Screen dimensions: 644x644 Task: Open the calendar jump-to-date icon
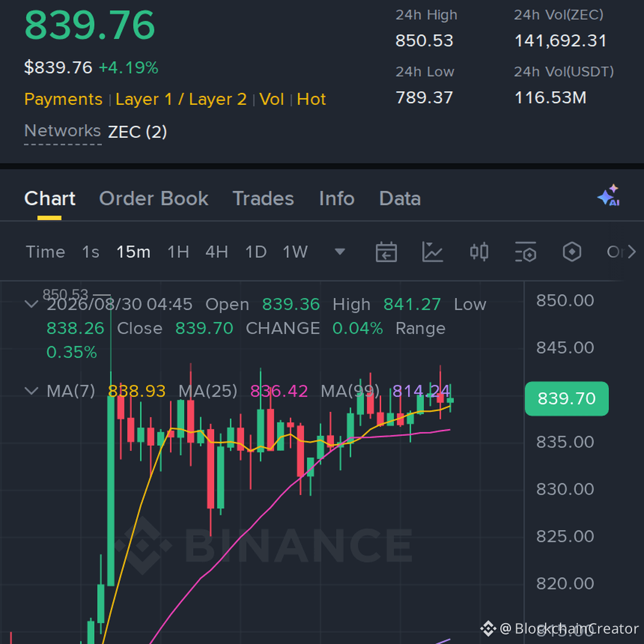pos(386,252)
